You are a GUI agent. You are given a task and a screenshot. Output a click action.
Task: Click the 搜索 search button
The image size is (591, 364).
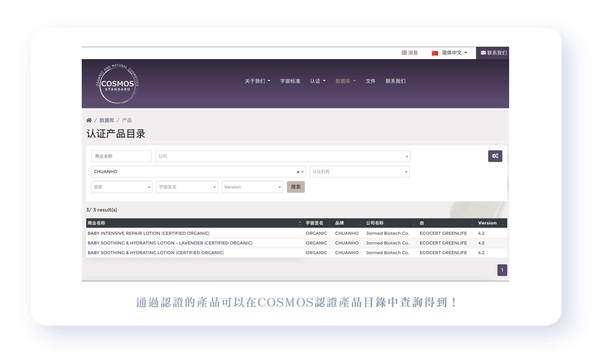(295, 187)
